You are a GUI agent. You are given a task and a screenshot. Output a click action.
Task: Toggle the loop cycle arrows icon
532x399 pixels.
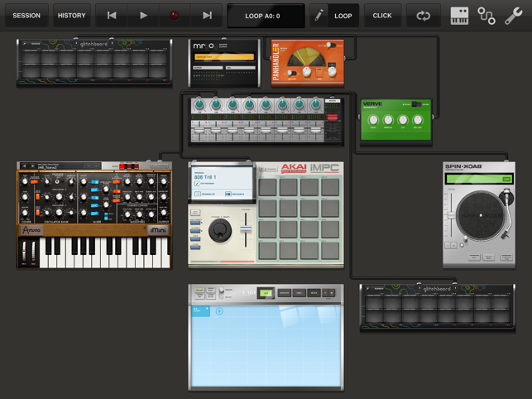point(423,16)
